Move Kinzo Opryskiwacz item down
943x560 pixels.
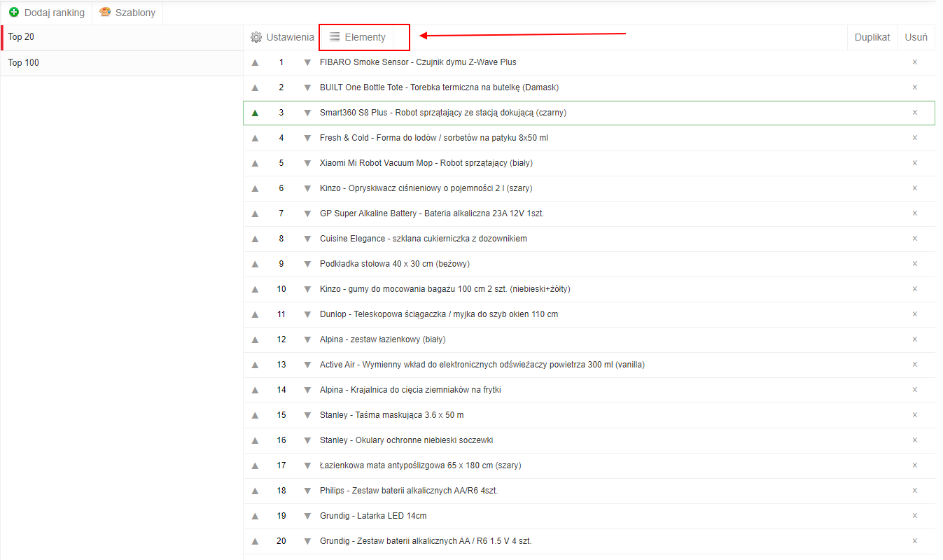pos(307,188)
